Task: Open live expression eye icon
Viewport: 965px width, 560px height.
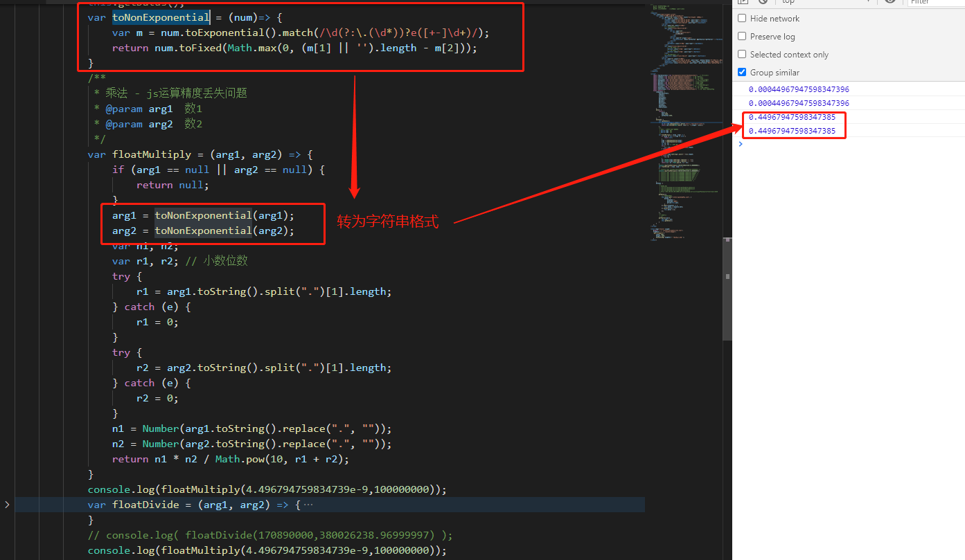Action: pos(890,1)
